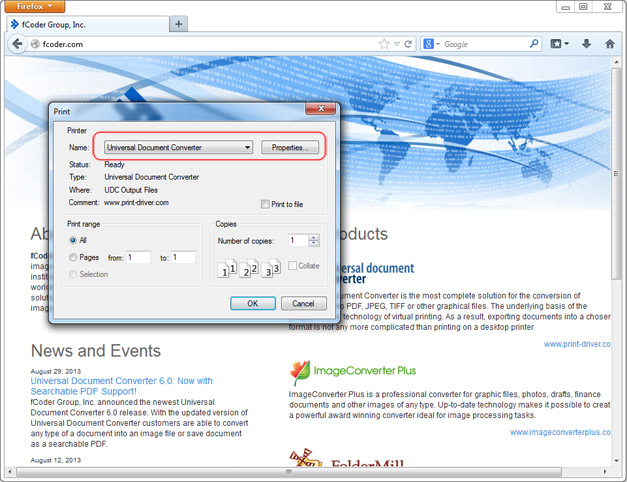Open the search engine selector
Image resolution: width=627 pixels, height=482 pixels.
pos(431,44)
